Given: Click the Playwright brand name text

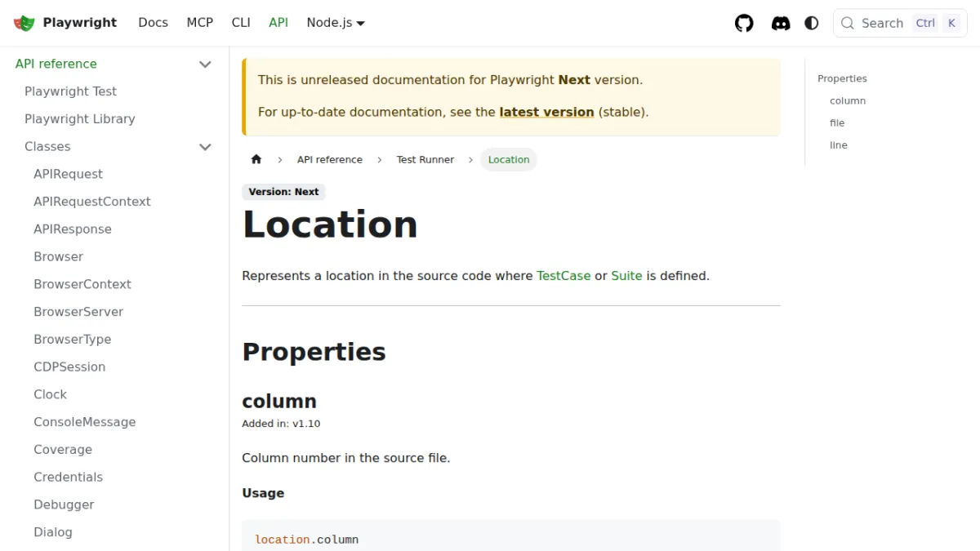Looking at the screenshot, I should coord(80,23).
